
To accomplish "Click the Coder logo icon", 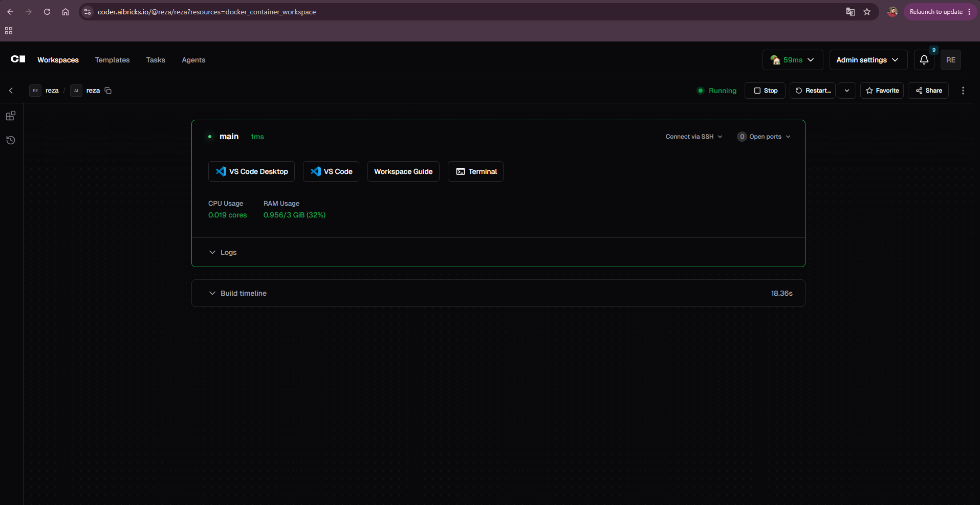I will point(18,59).
